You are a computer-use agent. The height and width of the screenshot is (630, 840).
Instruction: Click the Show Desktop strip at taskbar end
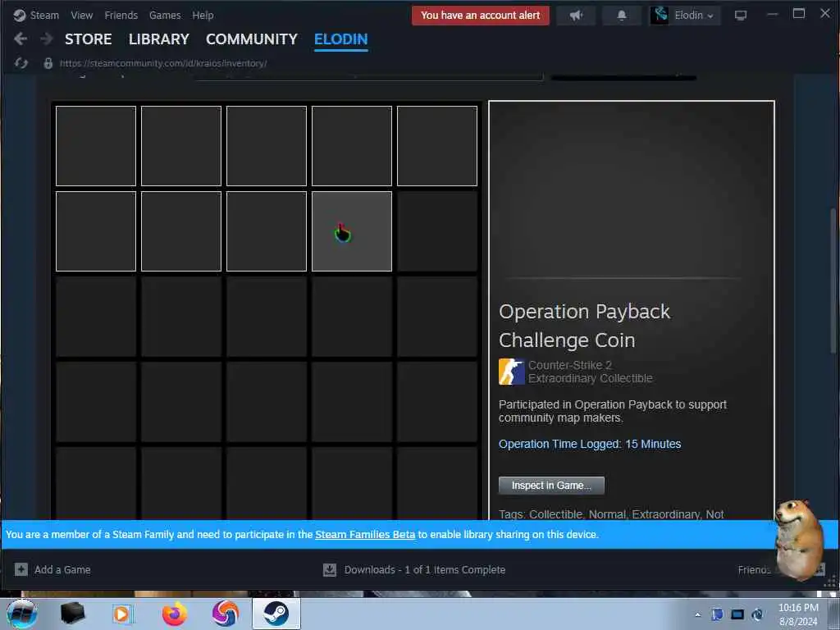tap(834, 614)
